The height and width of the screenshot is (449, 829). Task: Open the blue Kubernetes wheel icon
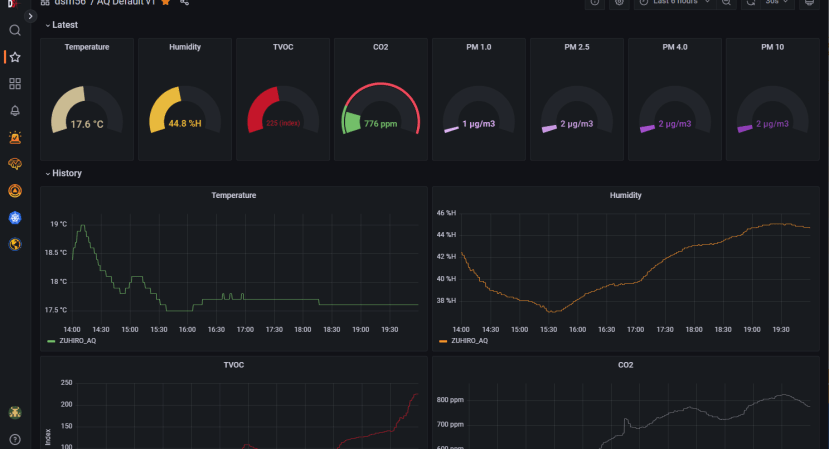15,217
